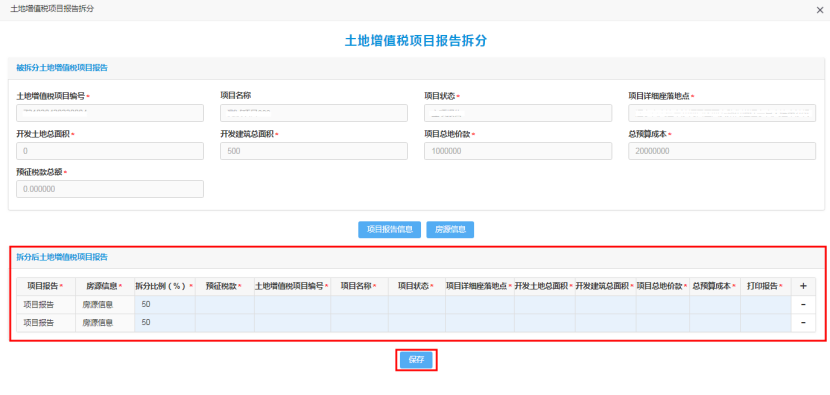
Task: Close the 土地增值税项目报告拆分 dialog
Action: coord(820,10)
